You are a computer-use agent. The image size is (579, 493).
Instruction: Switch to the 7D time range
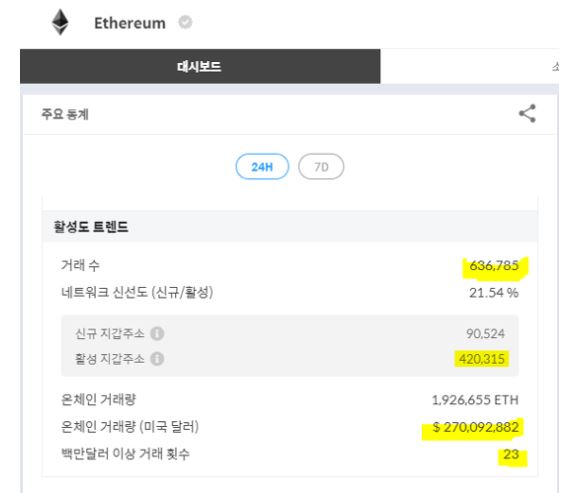[321, 167]
